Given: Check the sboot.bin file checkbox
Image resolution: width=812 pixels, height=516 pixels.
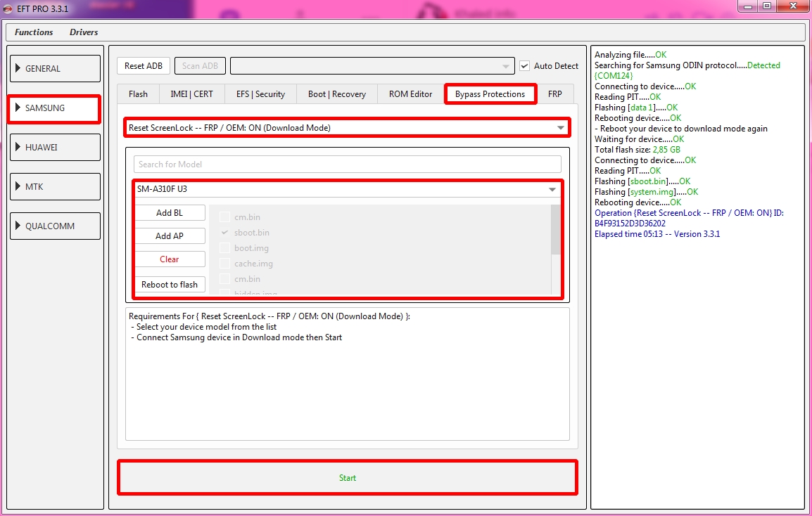Looking at the screenshot, I should 224,233.
